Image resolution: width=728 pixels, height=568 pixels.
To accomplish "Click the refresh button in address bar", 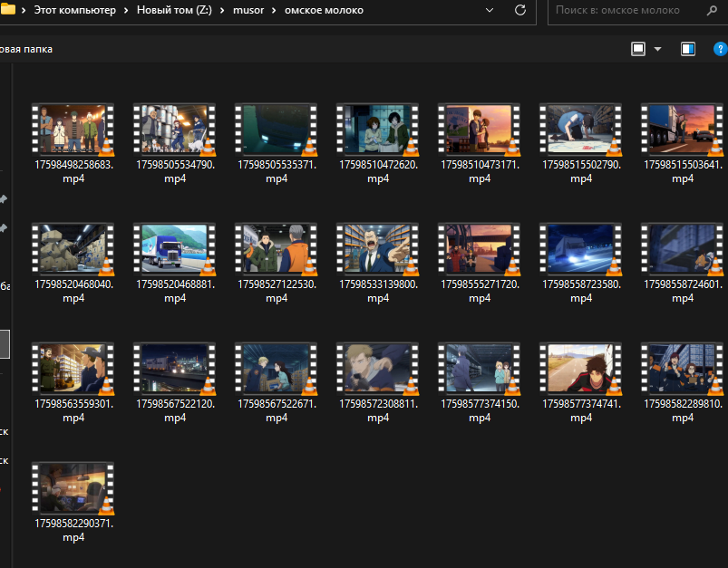I will point(519,10).
